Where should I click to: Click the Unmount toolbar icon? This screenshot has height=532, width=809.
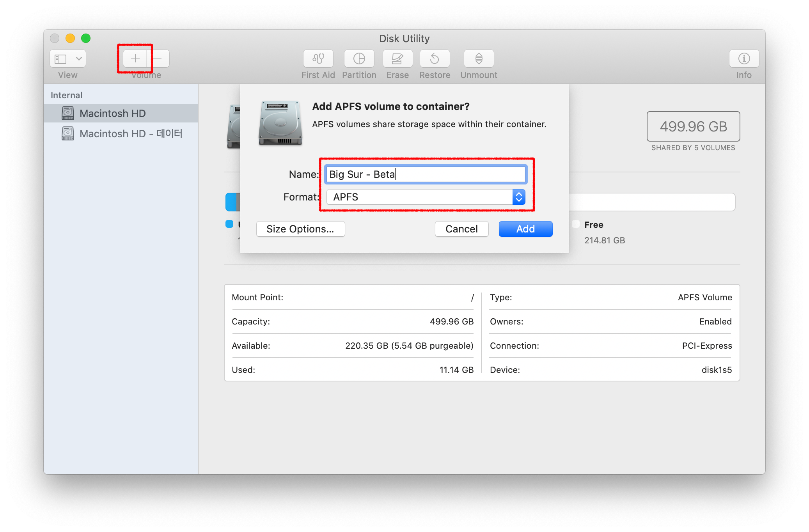tap(479, 59)
